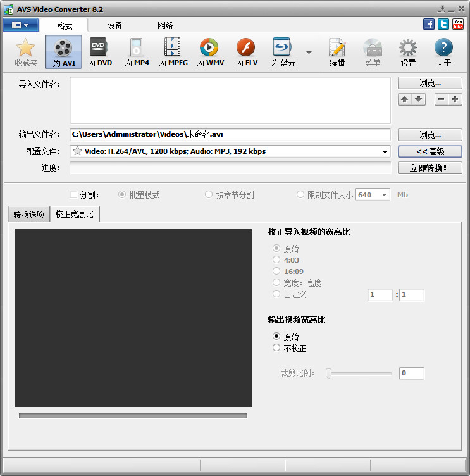470x476 pixels.
Task: Select the 限制文件大小 limit size radio
Action: (300, 194)
